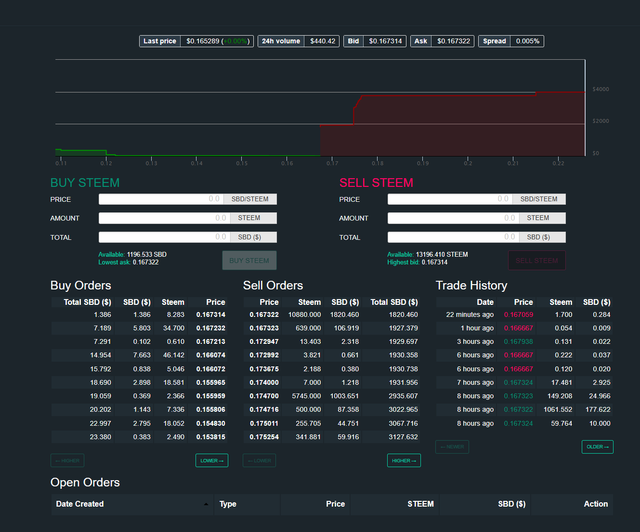This screenshot has width=640, height=532.
Task: Click the 7 hours ago trade entry
Action: pos(524,383)
